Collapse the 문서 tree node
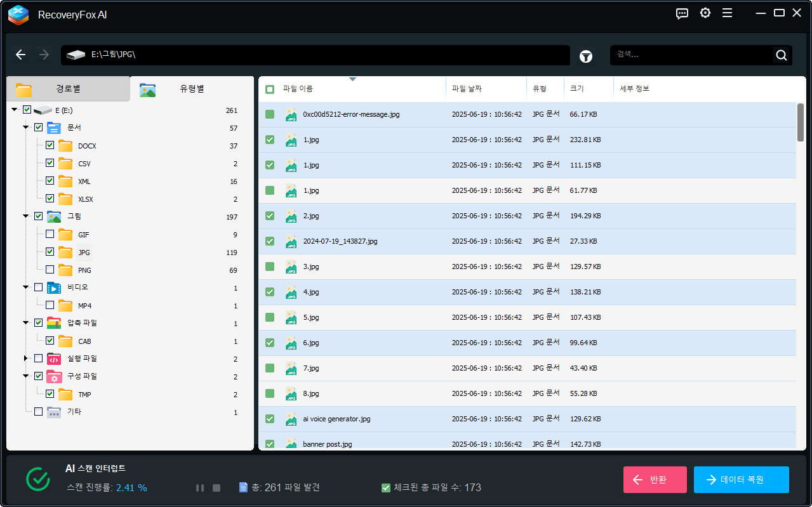The height and width of the screenshot is (507, 812). click(x=26, y=128)
